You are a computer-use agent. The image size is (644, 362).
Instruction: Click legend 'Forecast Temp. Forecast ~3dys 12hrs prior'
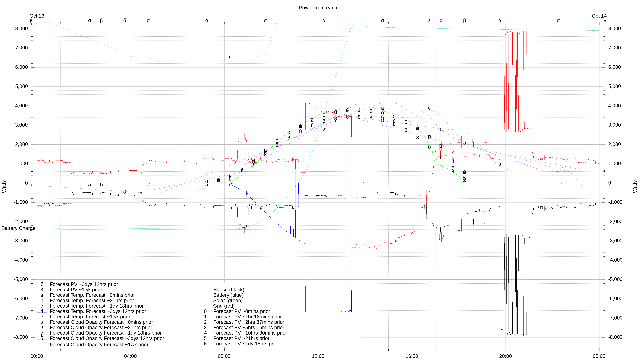[x=98, y=311]
